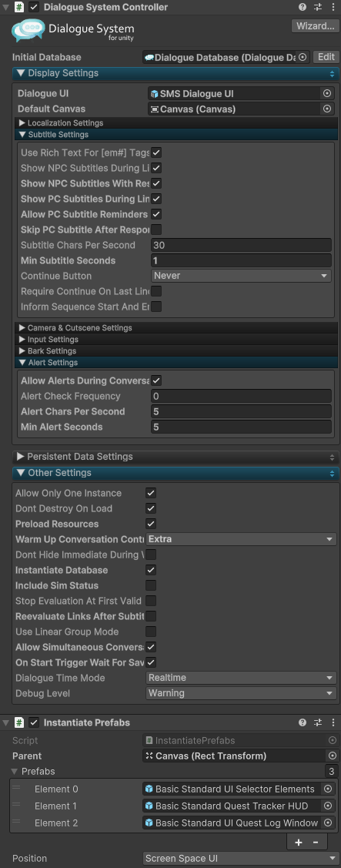
Task: Open the object picker for Default Canvas
Action: click(326, 109)
